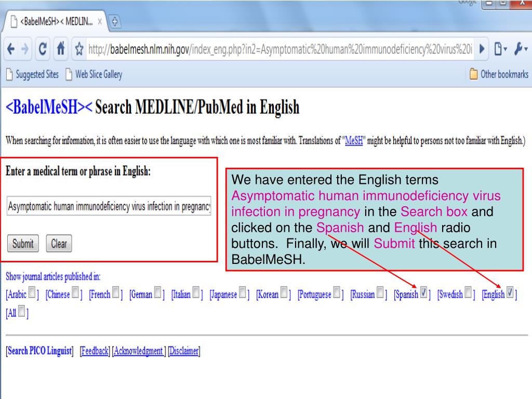Open the page menu icon

500,49
